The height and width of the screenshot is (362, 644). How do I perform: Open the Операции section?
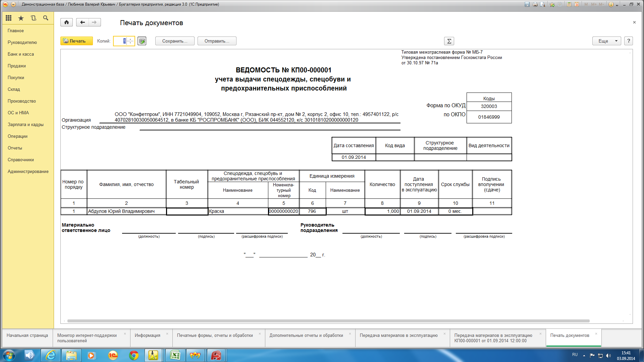coord(17,136)
